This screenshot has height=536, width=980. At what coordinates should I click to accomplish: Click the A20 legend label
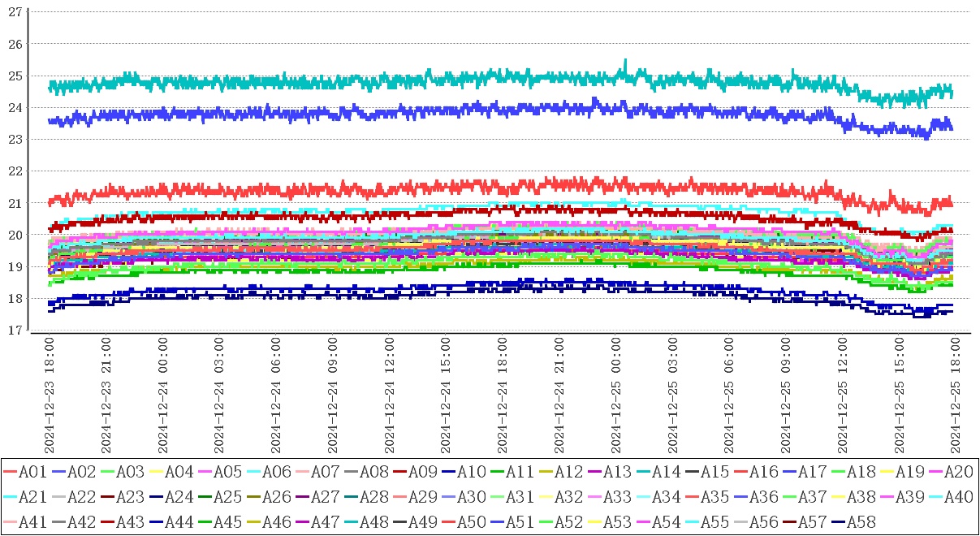click(x=957, y=471)
